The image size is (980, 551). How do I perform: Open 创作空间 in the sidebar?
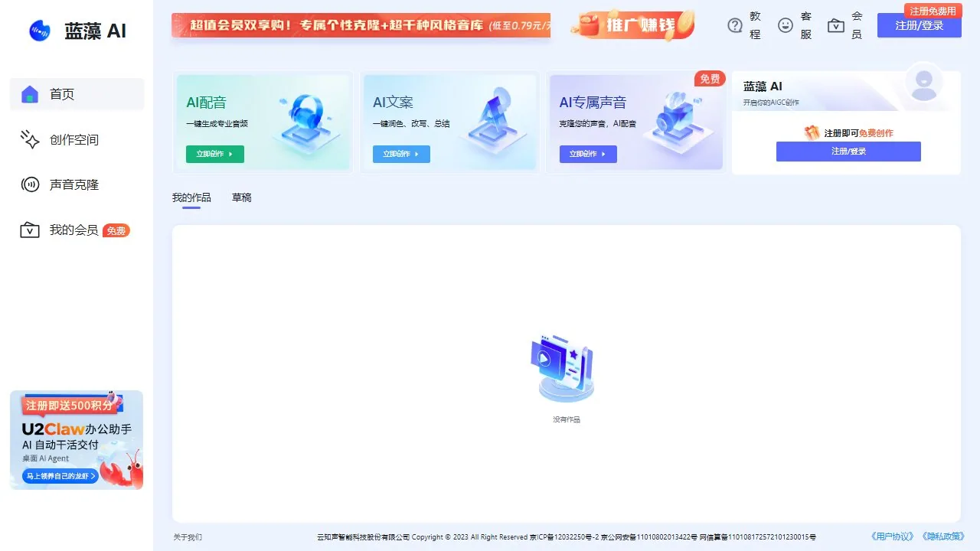(77, 139)
